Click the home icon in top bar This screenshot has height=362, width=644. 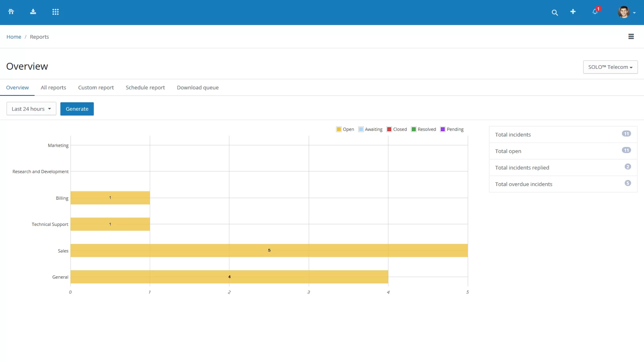(x=11, y=12)
